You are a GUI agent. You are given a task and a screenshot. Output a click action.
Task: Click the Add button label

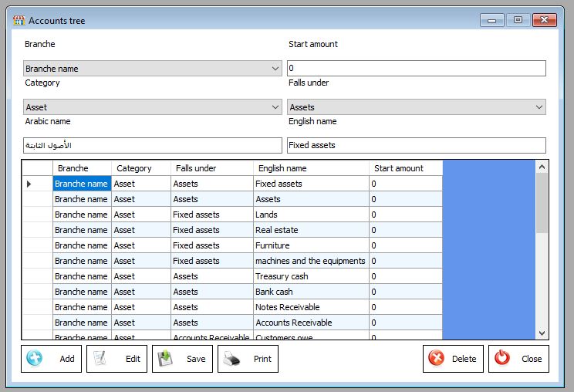[67, 359]
